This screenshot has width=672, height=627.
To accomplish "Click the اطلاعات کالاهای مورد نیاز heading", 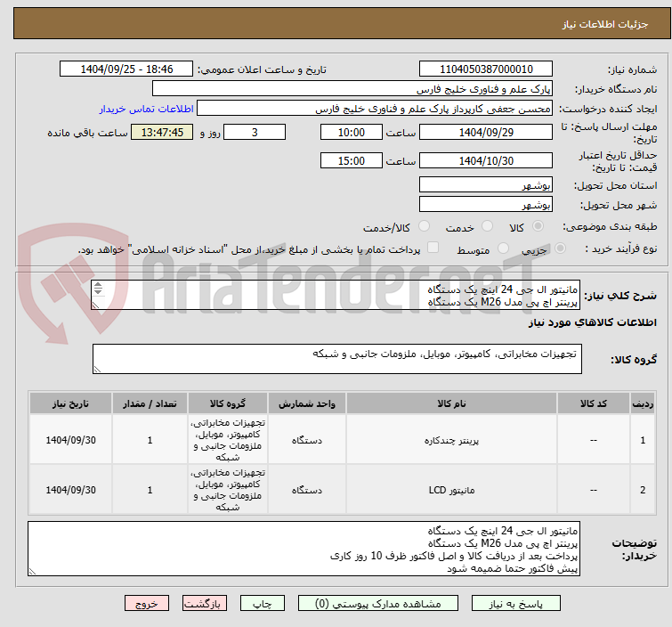I will 592,322.
